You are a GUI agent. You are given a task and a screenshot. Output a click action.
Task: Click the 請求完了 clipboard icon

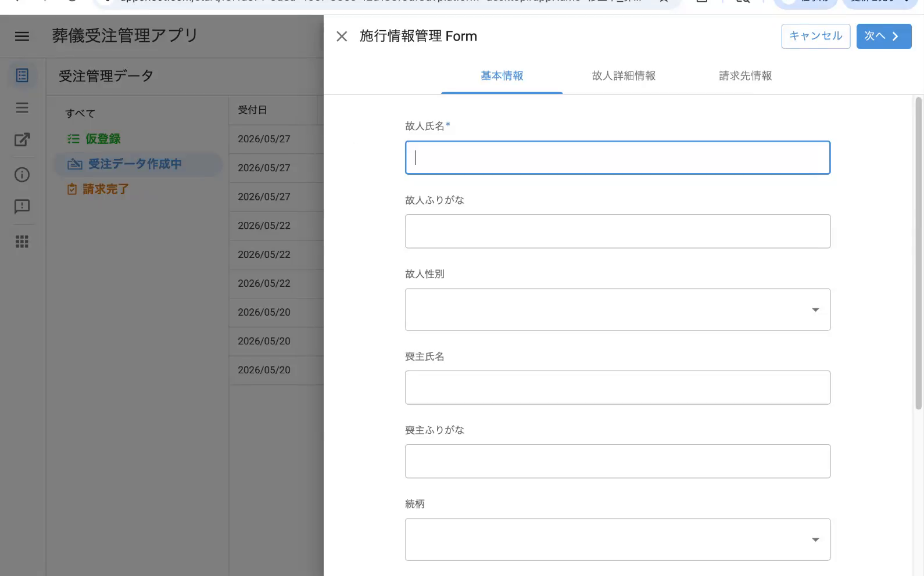click(72, 189)
